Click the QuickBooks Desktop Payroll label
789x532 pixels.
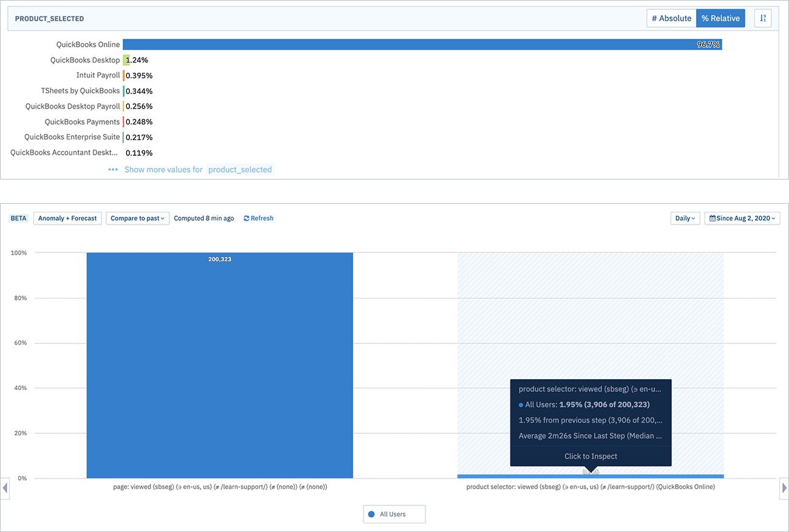coord(73,106)
